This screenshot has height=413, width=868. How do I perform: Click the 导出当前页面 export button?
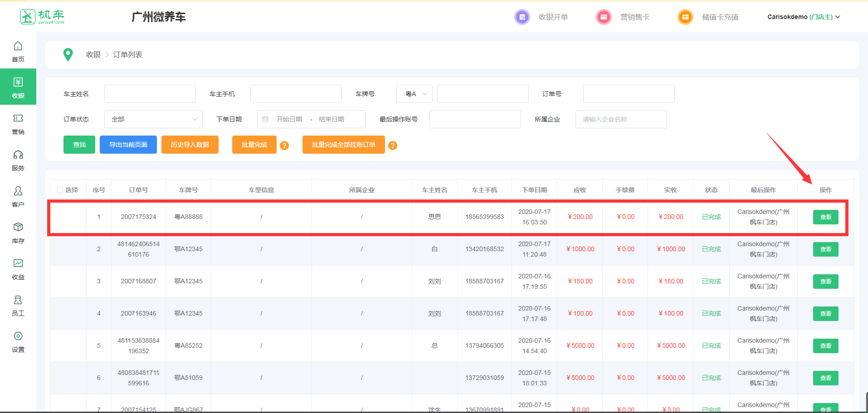tap(128, 145)
